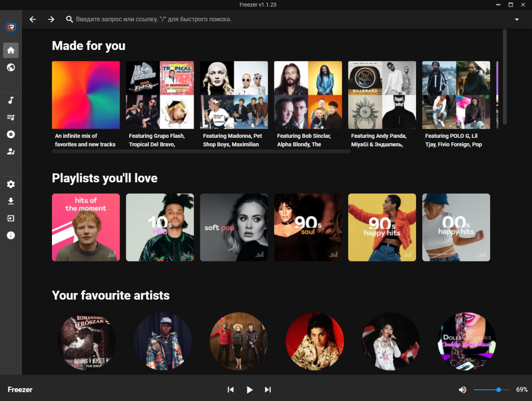Open the 90s soul playlist cover
This screenshot has width=532, height=401.
pos(308,227)
